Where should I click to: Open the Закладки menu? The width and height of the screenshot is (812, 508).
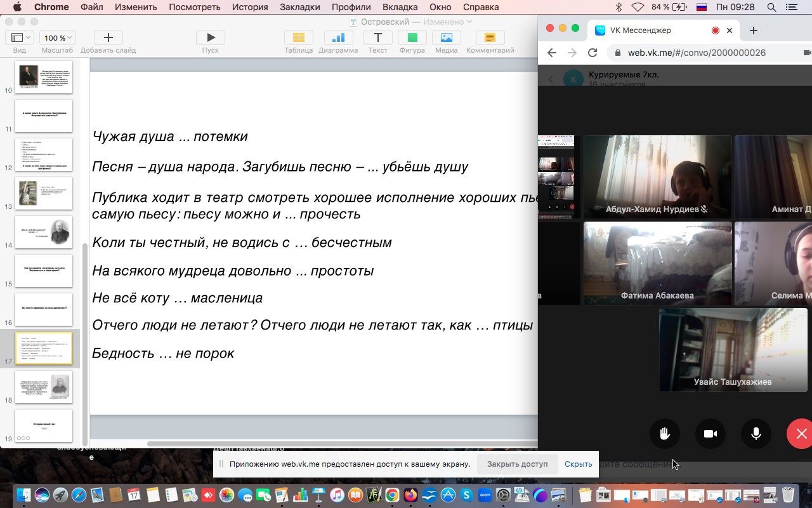tap(300, 7)
